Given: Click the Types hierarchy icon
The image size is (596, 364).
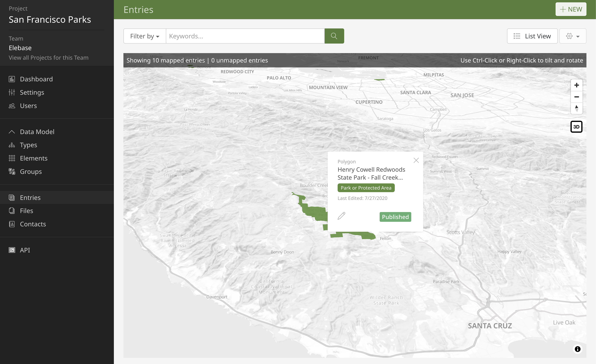Looking at the screenshot, I should pos(12,145).
